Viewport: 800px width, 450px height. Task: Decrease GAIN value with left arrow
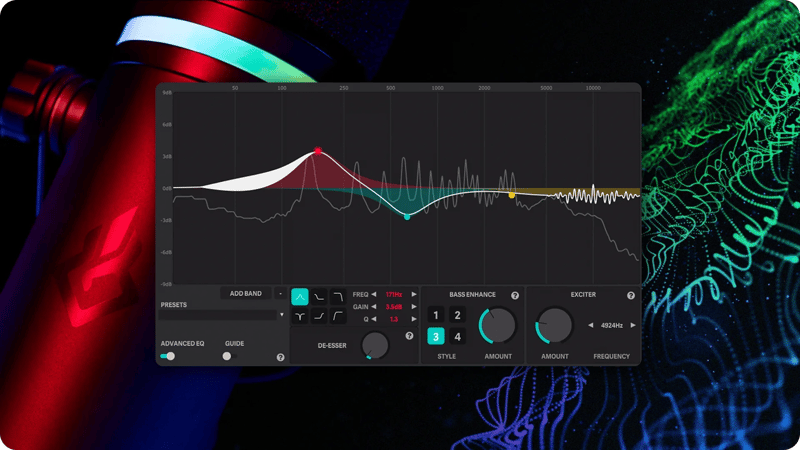click(374, 307)
